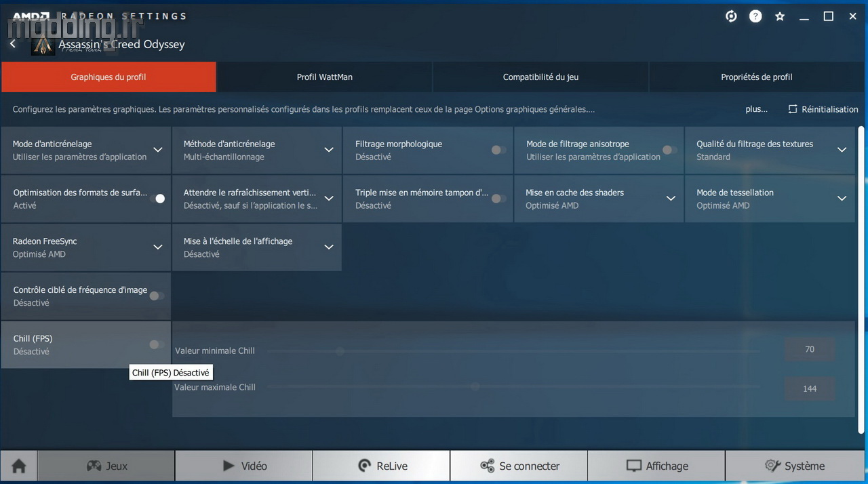
Task: Click the Se connecter label in bottom bar
Action: [x=530, y=466]
